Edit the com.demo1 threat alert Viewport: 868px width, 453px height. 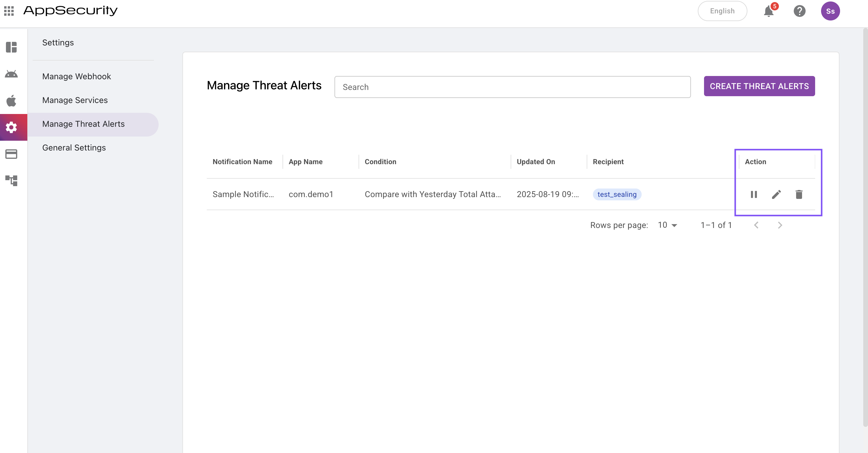(x=776, y=194)
